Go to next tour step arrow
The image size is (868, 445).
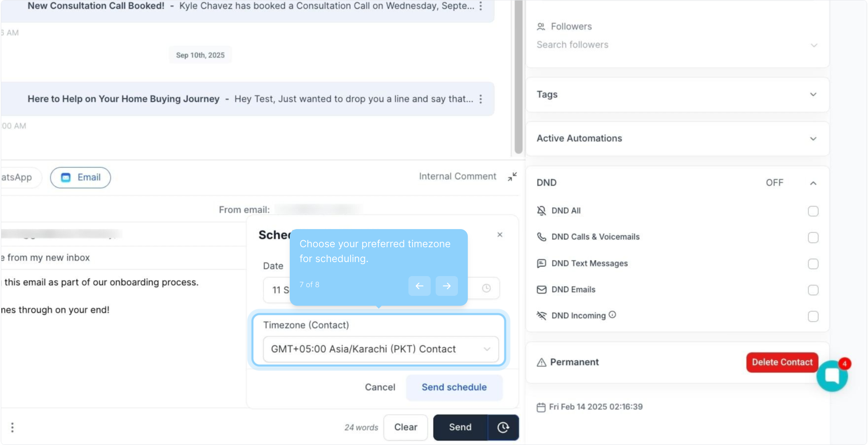pyautogui.click(x=446, y=286)
